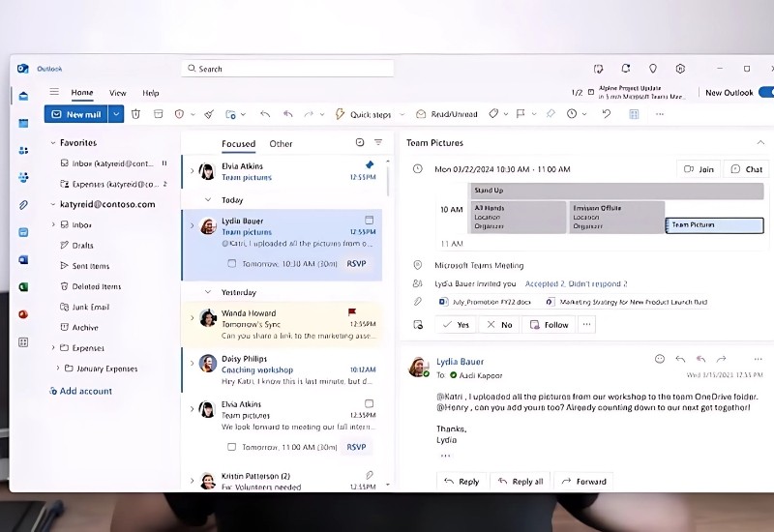
Task: Click the Move to folder icon
Action: click(x=230, y=114)
